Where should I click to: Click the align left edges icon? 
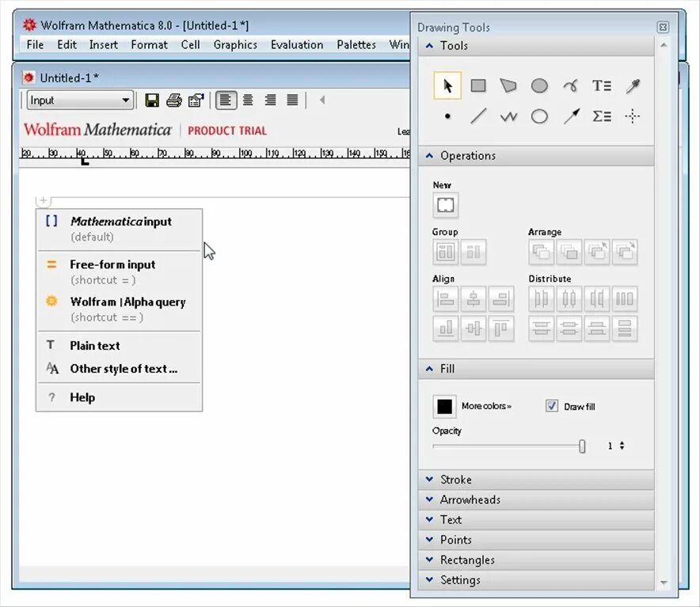tap(446, 298)
